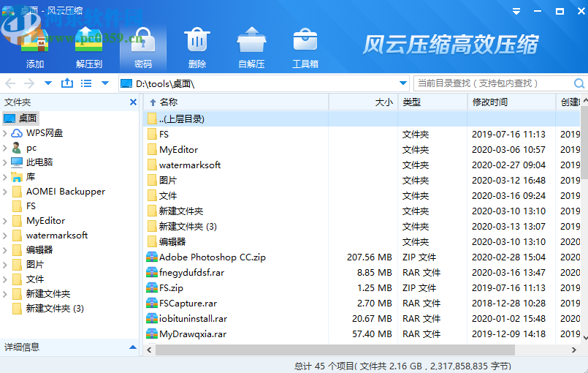
Task: Expand the AOMEI Backupper tree node
Action: pos(5,192)
